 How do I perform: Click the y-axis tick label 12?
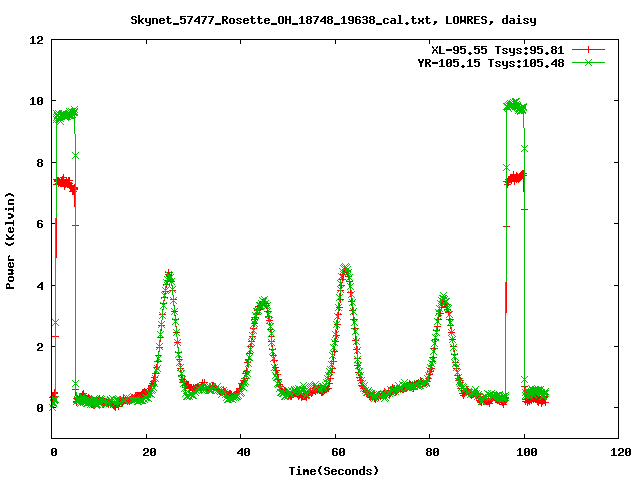pyautogui.click(x=36, y=40)
